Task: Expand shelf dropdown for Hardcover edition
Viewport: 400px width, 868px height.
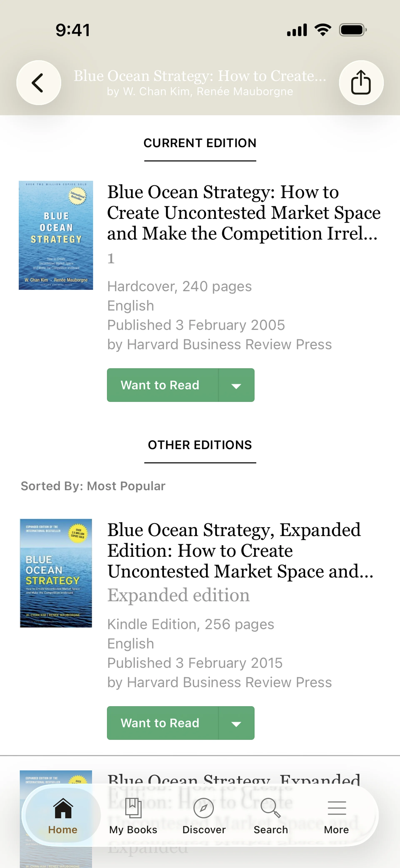Action: tap(236, 385)
